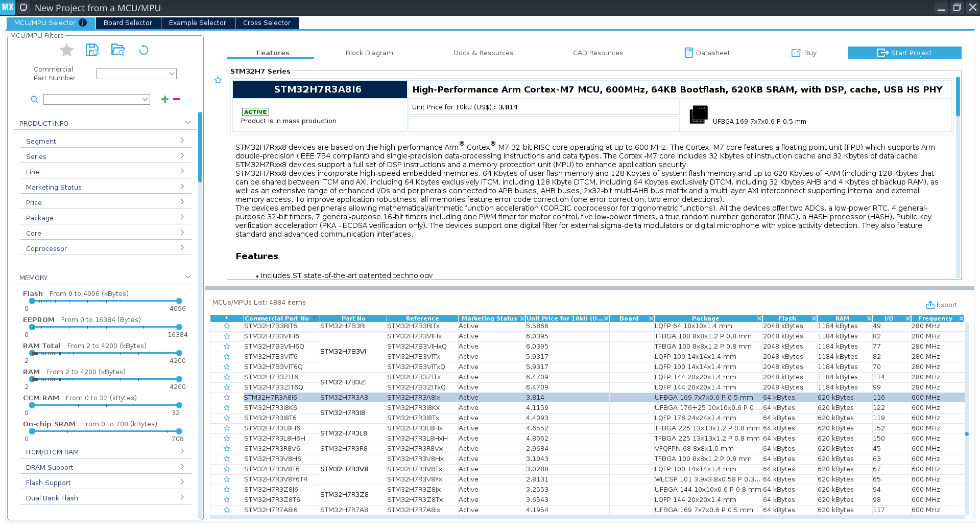The width and height of the screenshot is (980, 528).
Task: Remove the Package column with its X
Action: [759, 318]
